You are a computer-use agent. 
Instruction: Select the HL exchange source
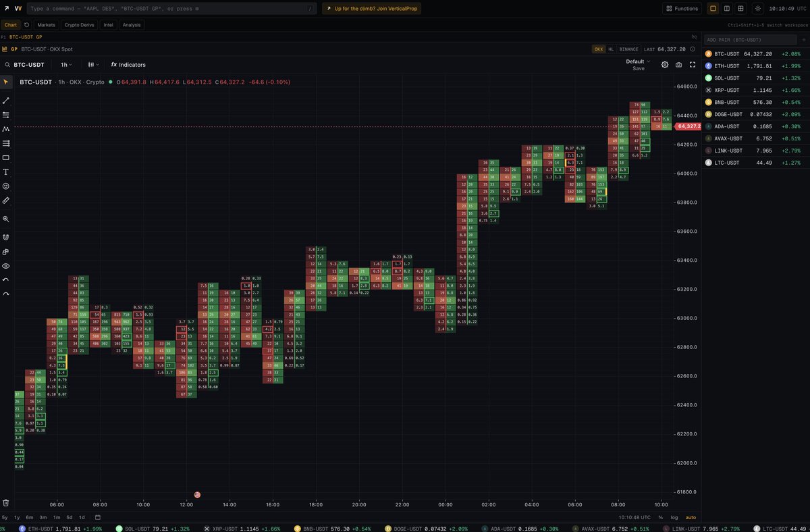pyautogui.click(x=611, y=49)
